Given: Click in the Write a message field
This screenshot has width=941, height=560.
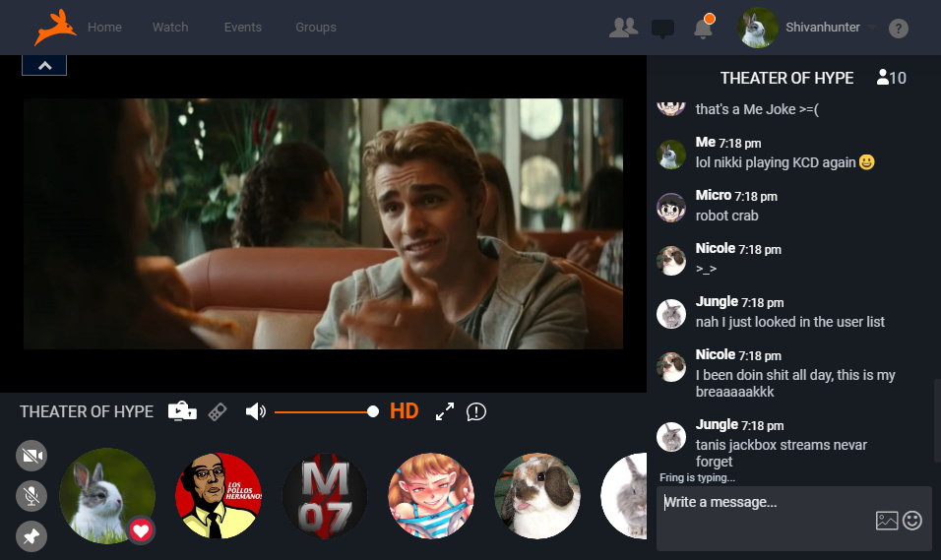Looking at the screenshot, I should (x=794, y=519).
